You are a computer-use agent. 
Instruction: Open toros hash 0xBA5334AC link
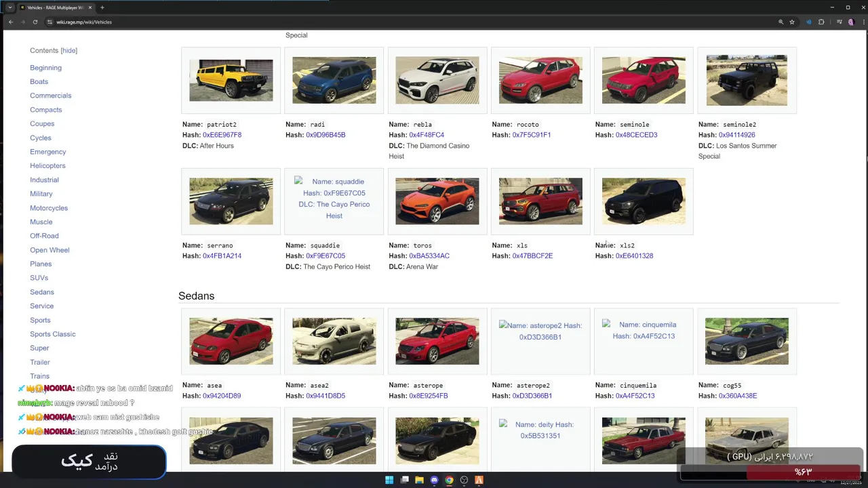429,256
